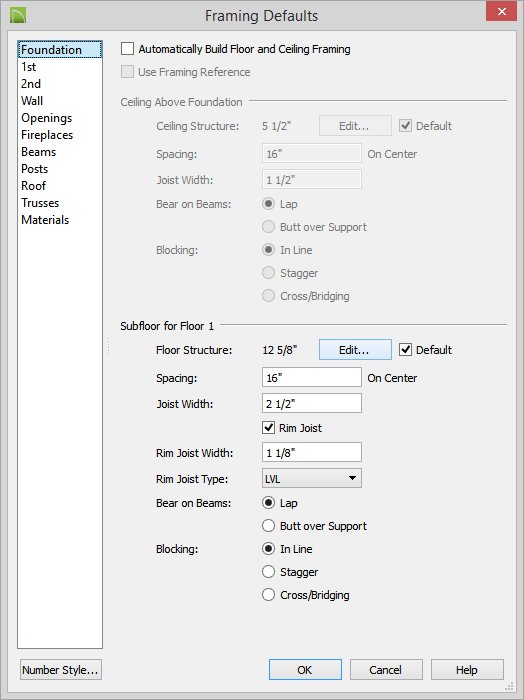Click the Number Style button
Image resolution: width=524 pixels, height=700 pixels.
pyautogui.click(x=61, y=670)
